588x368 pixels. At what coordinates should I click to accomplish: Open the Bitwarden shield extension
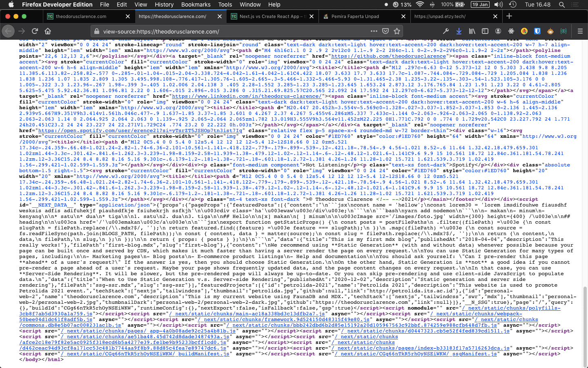click(x=537, y=31)
